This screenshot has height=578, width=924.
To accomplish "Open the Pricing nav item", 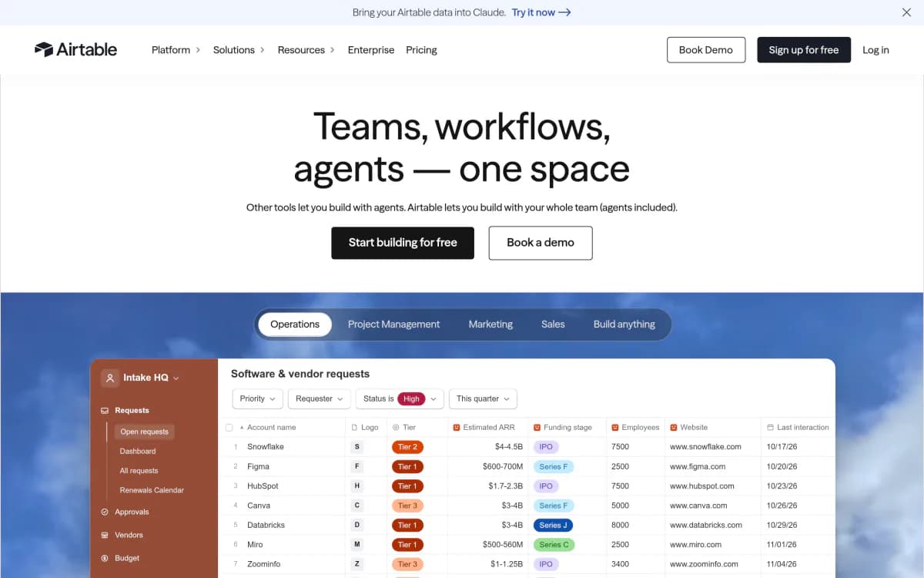I will 421,50.
